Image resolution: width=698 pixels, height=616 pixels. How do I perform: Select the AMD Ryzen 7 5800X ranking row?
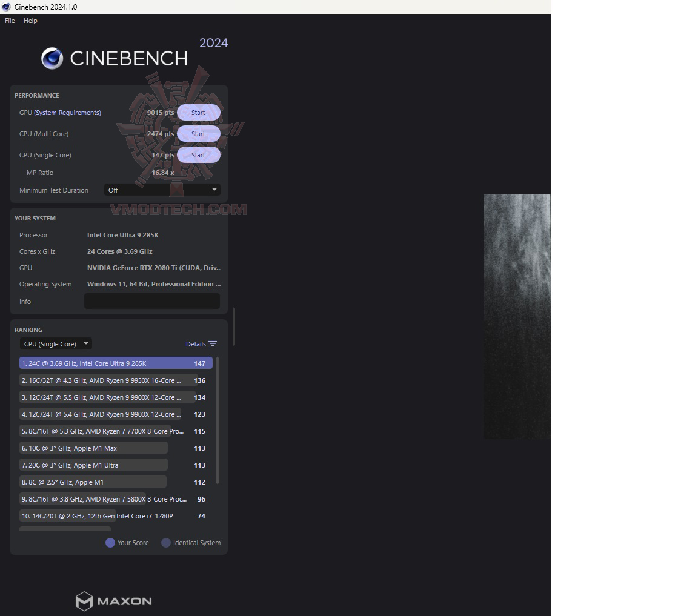pos(116,499)
